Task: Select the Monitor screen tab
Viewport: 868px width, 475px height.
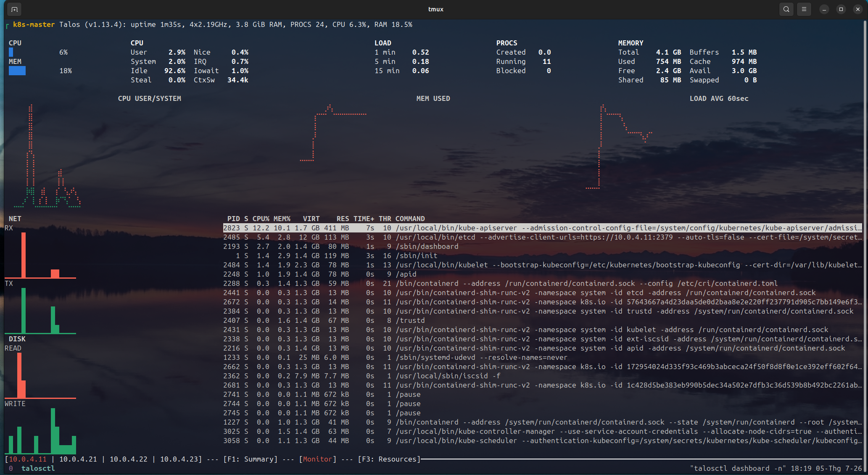Action: pos(318,459)
